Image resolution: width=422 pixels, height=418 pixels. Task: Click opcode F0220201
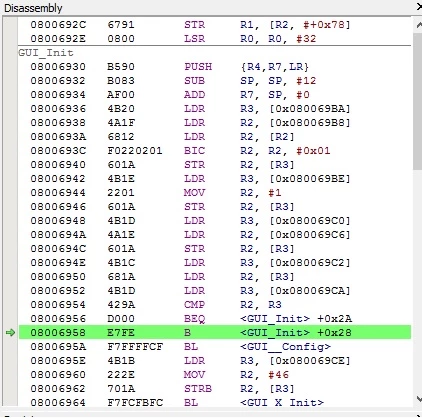pyautogui.click(x=135, y=151)
